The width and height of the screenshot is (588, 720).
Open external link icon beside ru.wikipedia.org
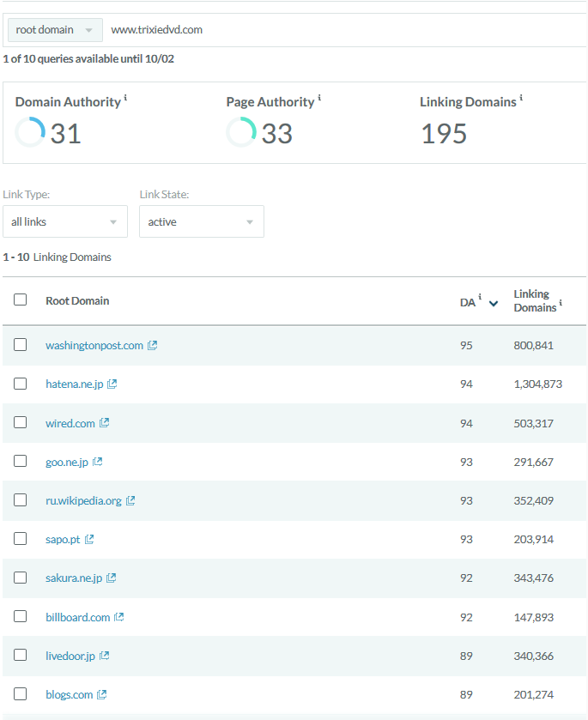(130, 500)
